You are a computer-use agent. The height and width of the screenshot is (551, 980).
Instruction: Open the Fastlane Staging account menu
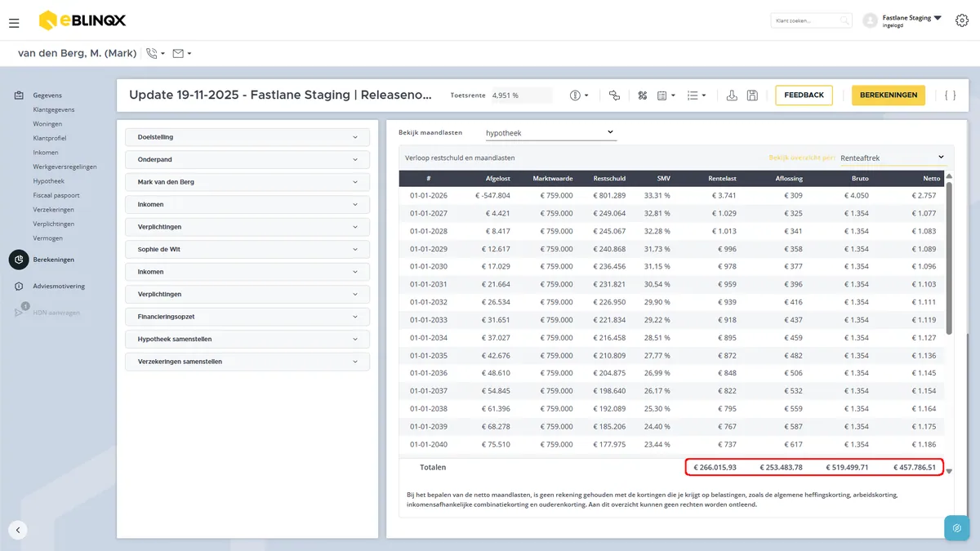[x=902, y=20]
